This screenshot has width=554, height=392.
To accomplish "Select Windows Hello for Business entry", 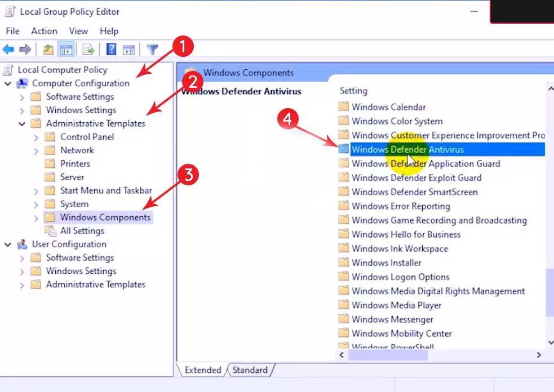I will [x=406, y=234].
